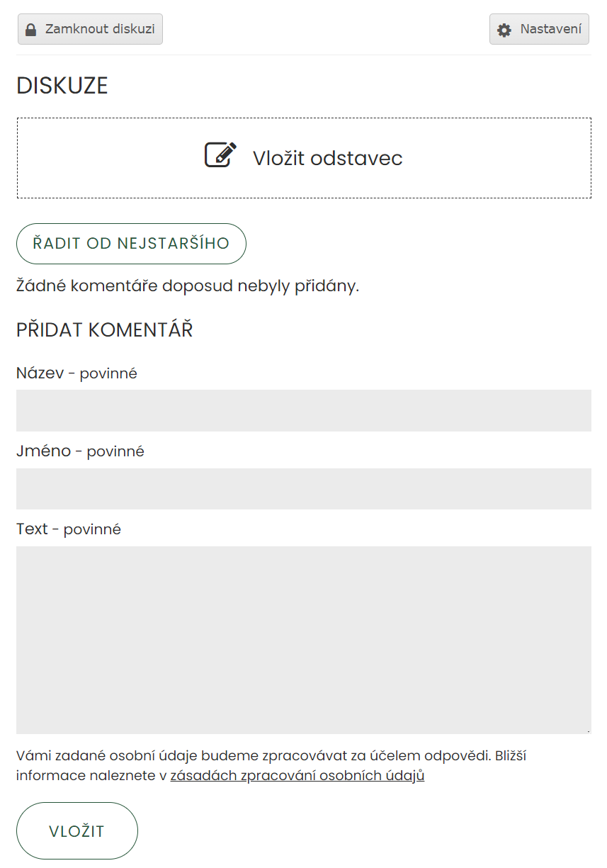The height and width of the screenshot is (868, 607).
Task: Submit the comment with Vložit button
Action: click(x=76, y=831)
